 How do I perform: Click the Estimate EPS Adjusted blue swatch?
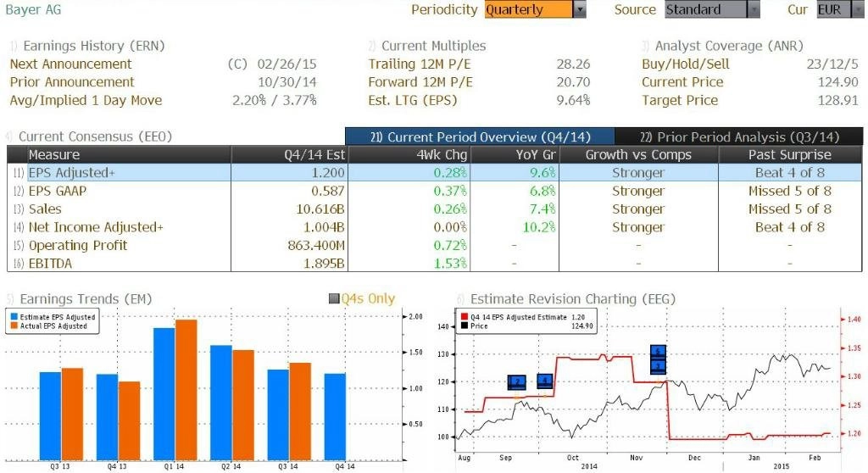(14, 317)
